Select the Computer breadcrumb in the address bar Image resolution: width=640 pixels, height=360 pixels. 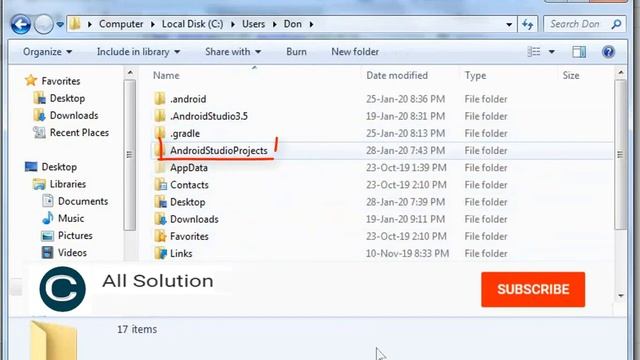point(121,24)
